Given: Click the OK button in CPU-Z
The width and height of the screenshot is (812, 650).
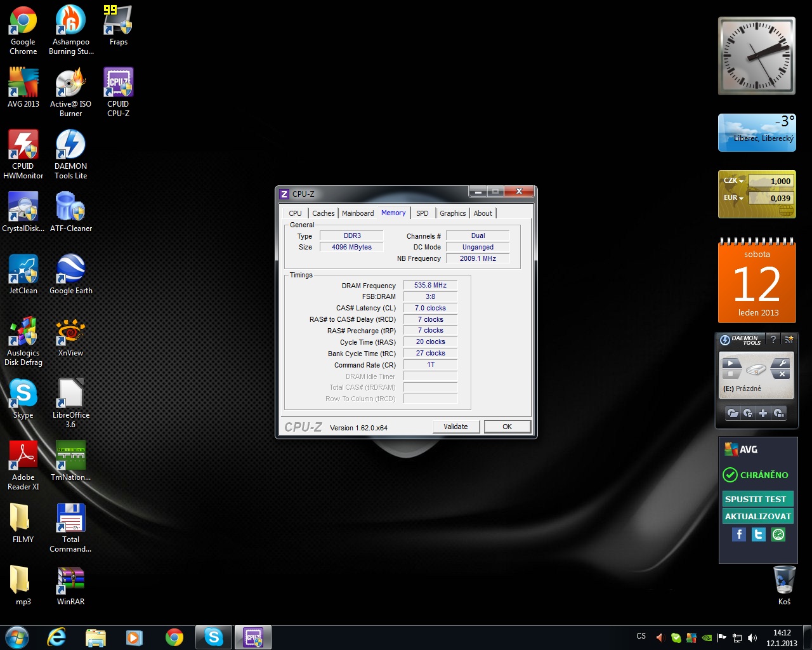Looking at the screenshot, I should [507, 427].
